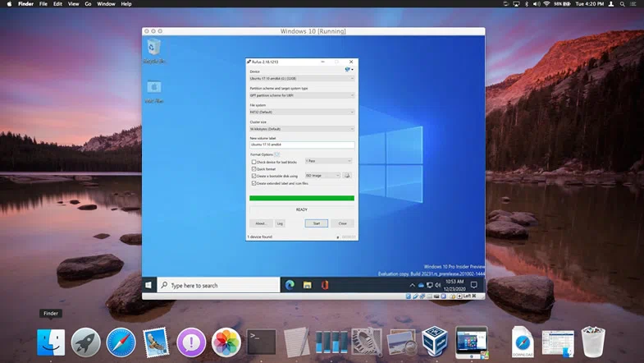644x363 pixels.
Task: Open the Edit menu in menu bar
Action: (57, 4)
